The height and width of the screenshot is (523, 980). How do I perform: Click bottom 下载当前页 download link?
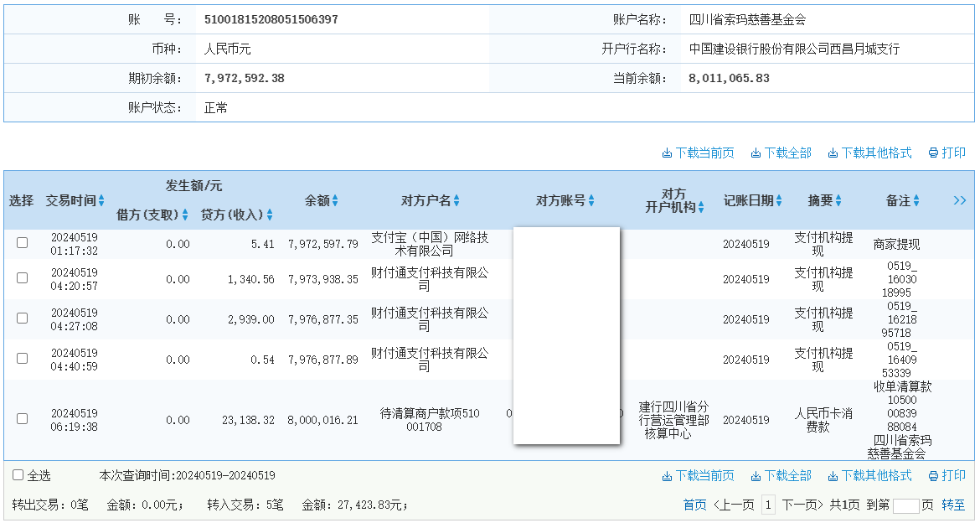(698, 476)
